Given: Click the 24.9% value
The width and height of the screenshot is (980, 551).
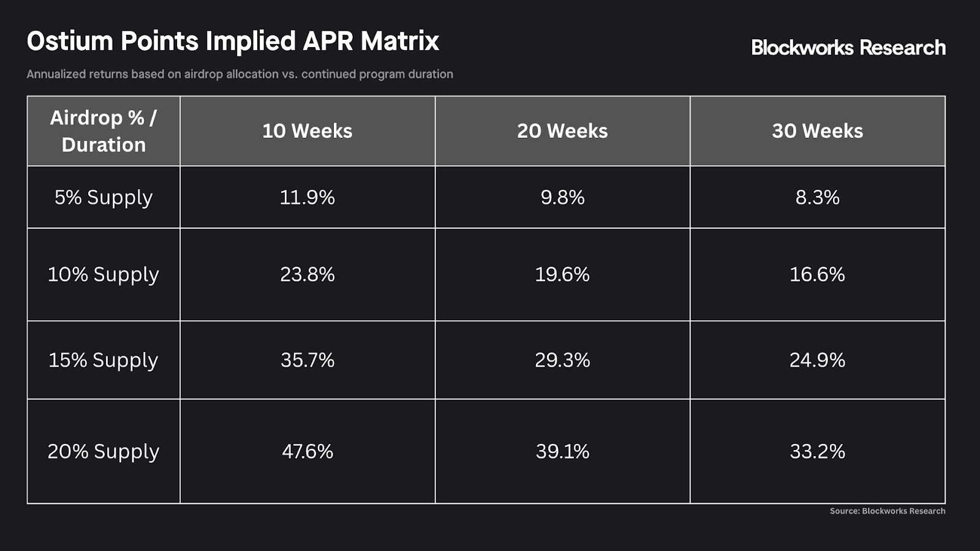Looking at the screenshot, I should coord(817,360).
